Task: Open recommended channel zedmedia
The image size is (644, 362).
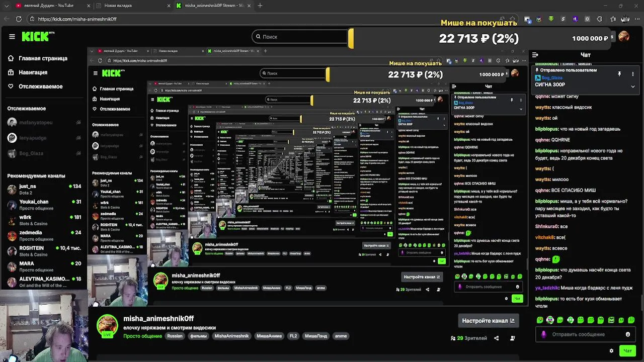Action: (x=44, y=235)
